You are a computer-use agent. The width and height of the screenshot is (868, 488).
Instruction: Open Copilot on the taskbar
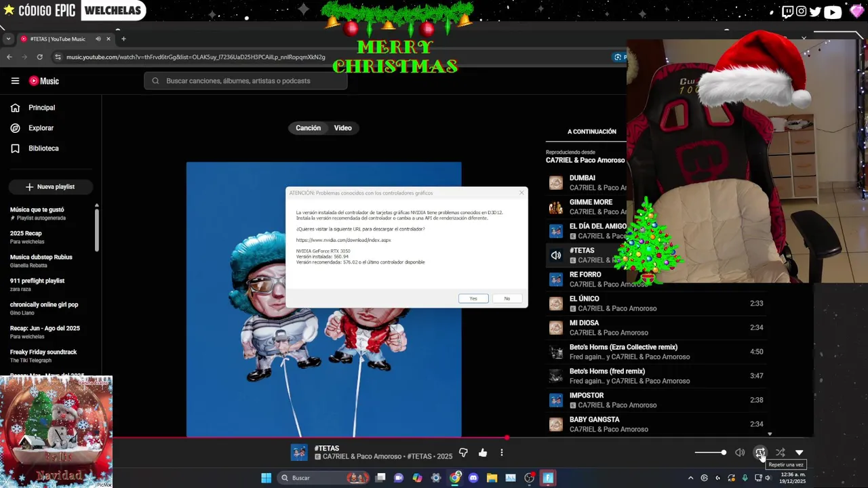417,478
